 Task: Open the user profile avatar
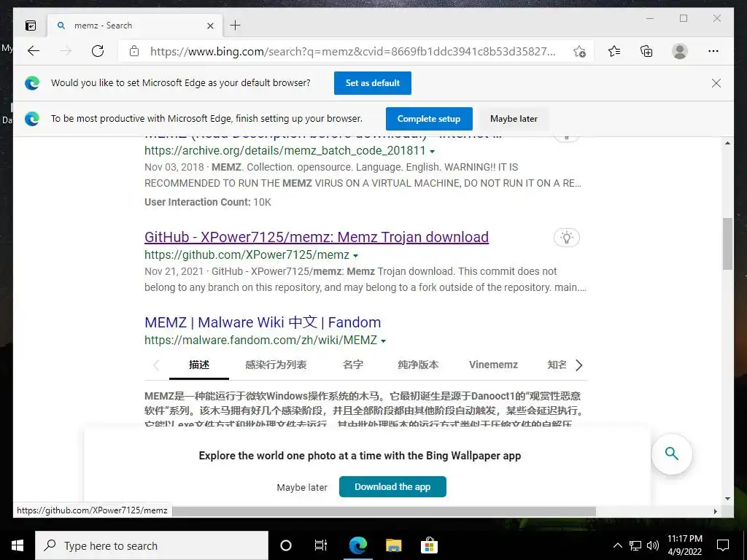tap(680, 51)
